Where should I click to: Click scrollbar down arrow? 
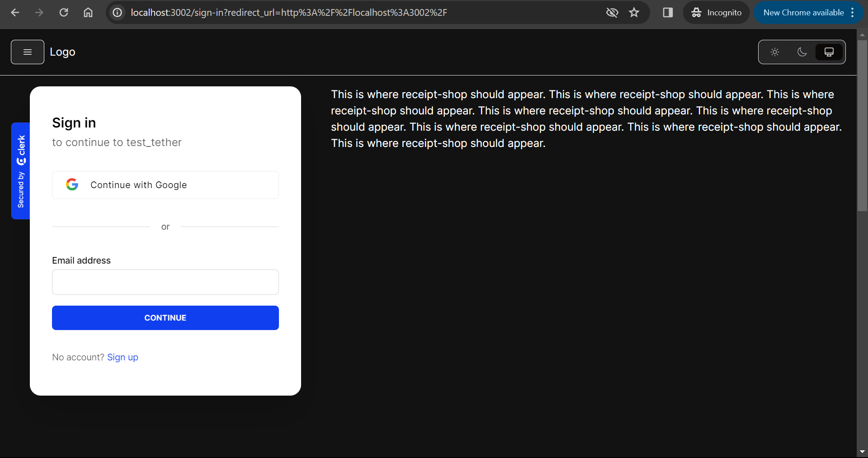click(x=862, y=452)
